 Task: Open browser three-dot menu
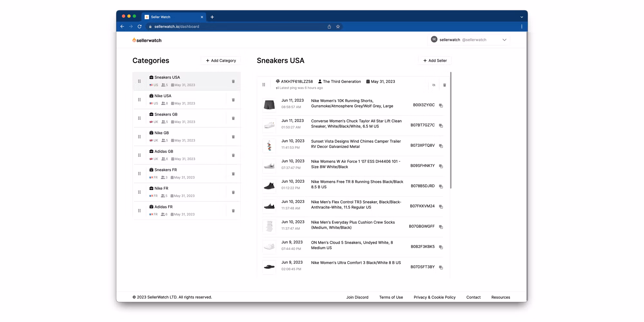tap(522, 27)
